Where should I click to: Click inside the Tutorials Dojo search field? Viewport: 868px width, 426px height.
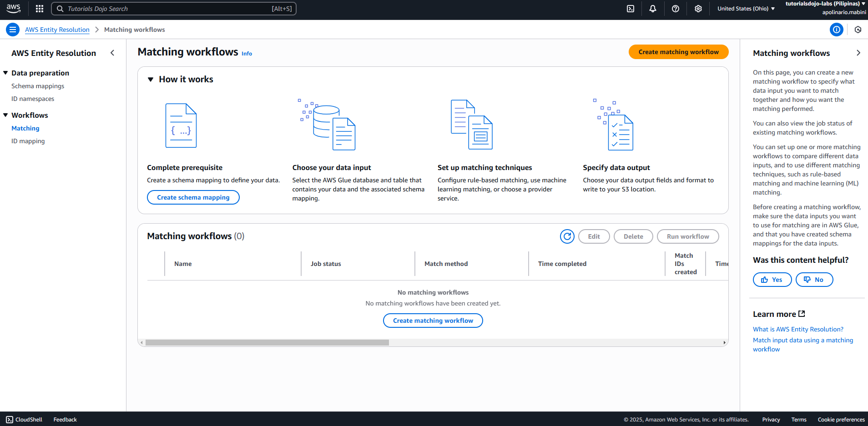coord(173,8)
